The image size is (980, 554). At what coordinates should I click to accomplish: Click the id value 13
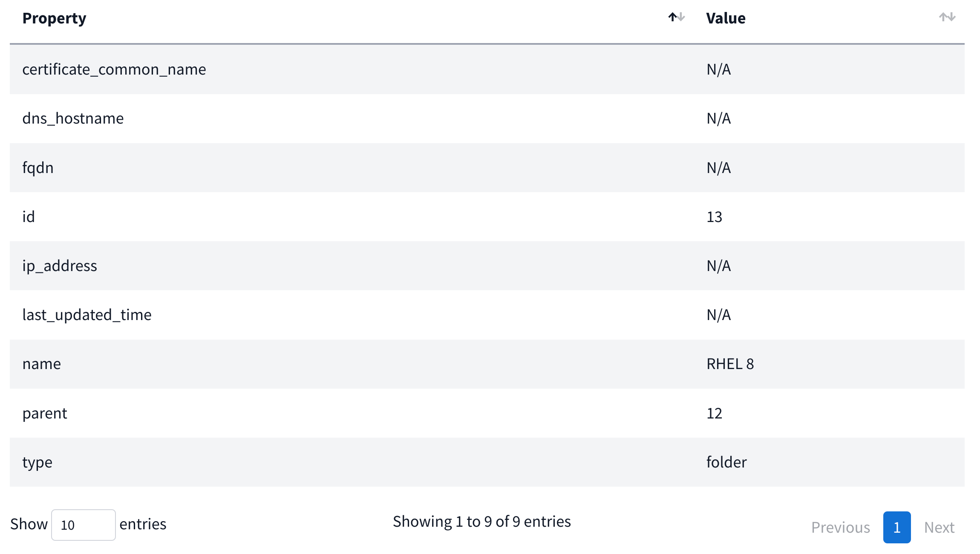pos(714,217)
